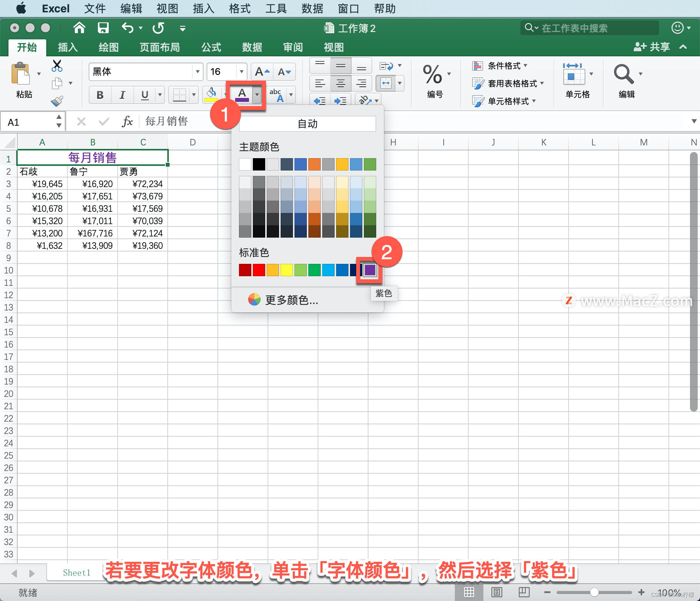Open the 插入 ribbon tab

click(68, 47)
